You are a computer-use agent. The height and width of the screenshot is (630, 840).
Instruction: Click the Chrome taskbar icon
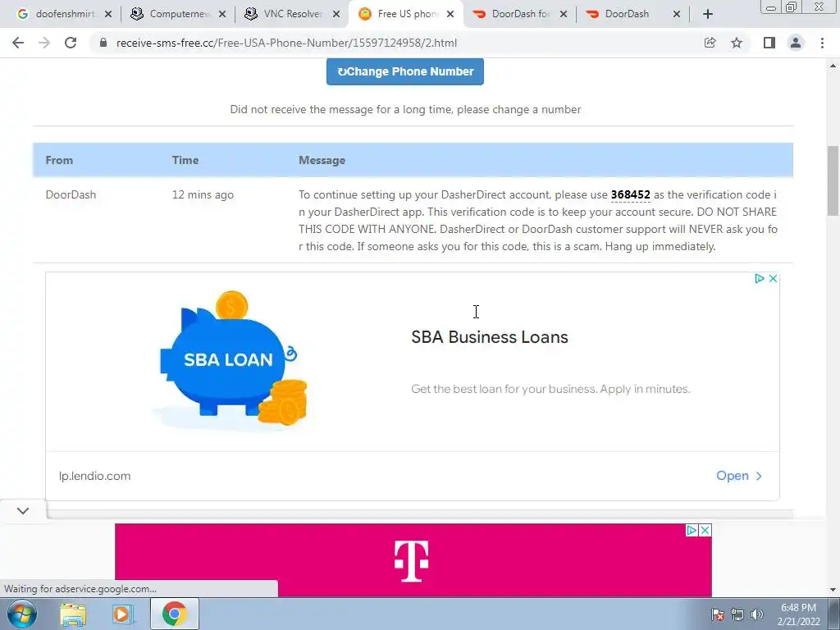174,614
